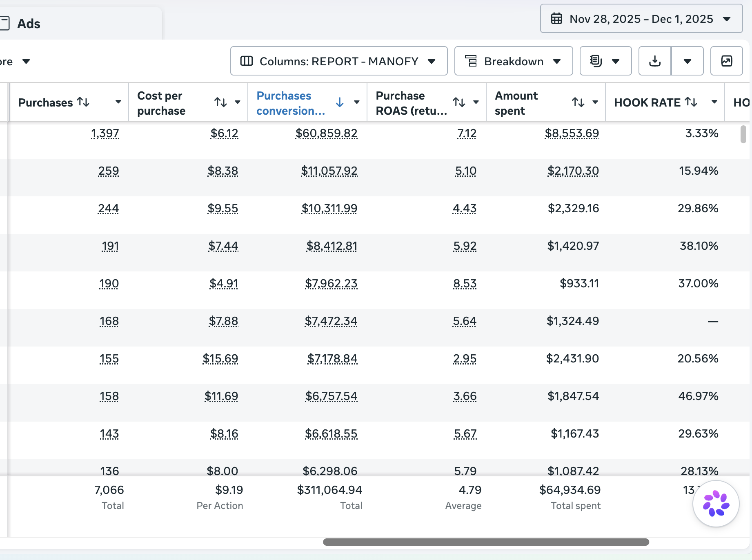Open the Breakdown dropdown
Viewport: 752px width, 560px height.
514,61
